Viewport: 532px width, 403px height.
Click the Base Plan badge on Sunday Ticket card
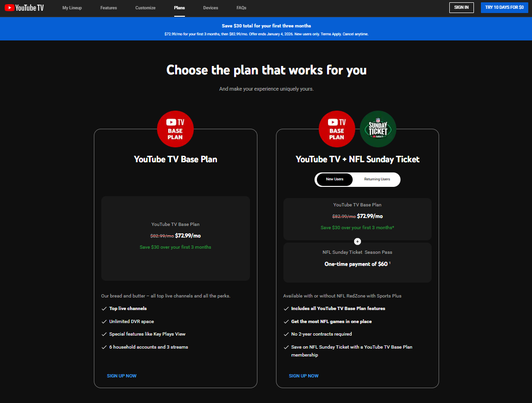pos(337,129)
